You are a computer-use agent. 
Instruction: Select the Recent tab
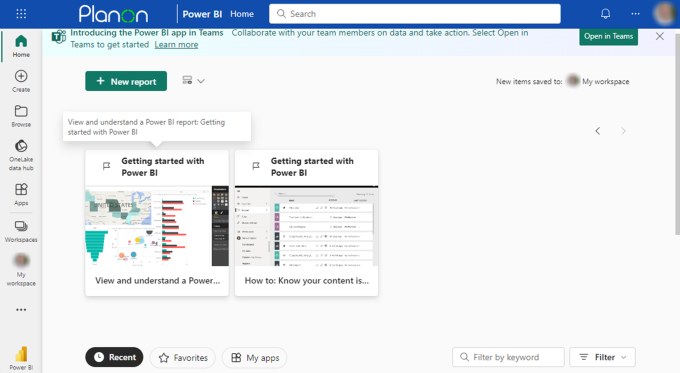click(x=114, y=357)
